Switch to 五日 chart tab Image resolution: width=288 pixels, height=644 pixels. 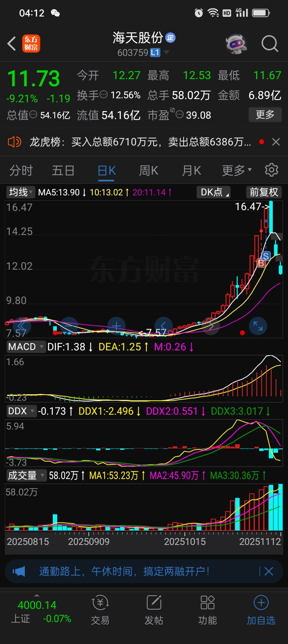tap(63, 171)
